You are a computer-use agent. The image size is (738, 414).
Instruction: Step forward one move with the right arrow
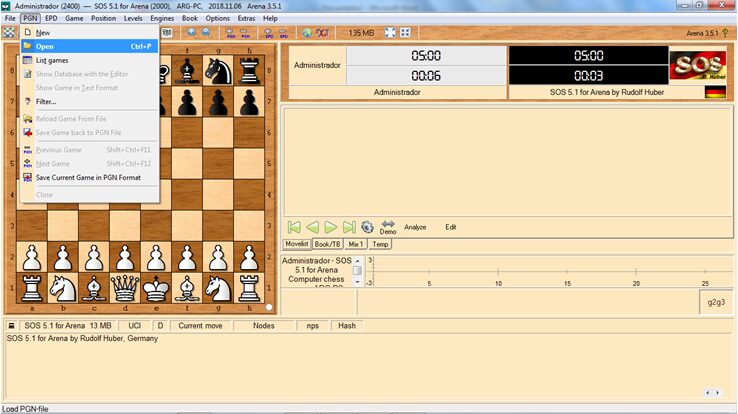[331, 227]
